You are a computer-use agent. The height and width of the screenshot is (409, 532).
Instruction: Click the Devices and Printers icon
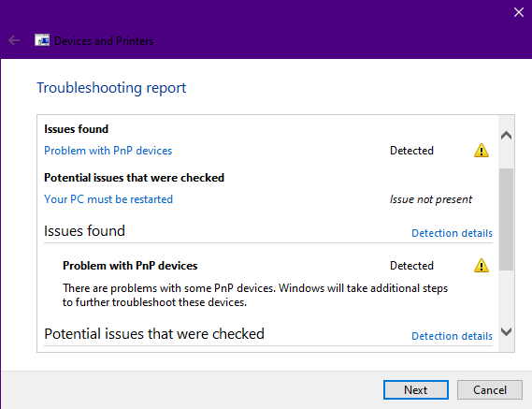pyautogui.click(x=42, y=40)
